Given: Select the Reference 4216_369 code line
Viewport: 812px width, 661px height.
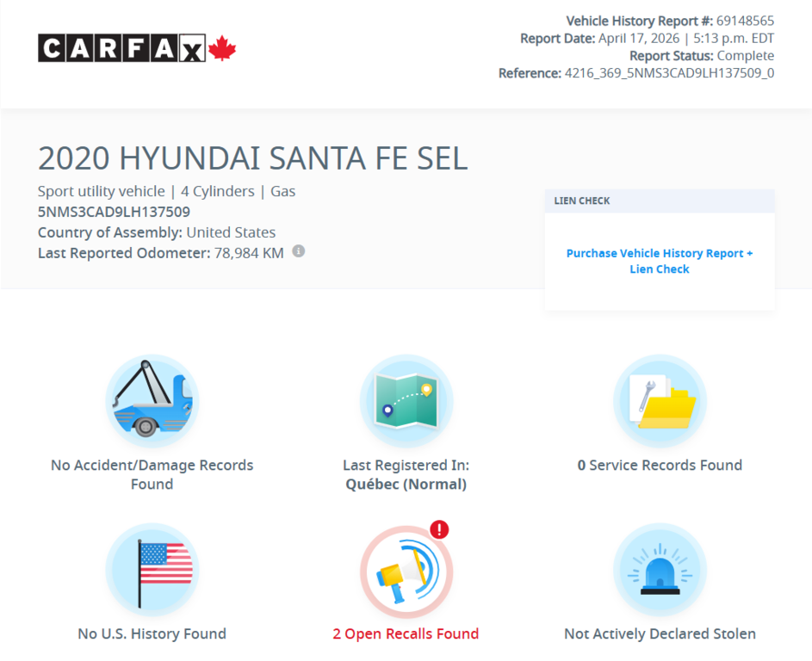Looking at the screenshot, I should (x=636, y=73).
